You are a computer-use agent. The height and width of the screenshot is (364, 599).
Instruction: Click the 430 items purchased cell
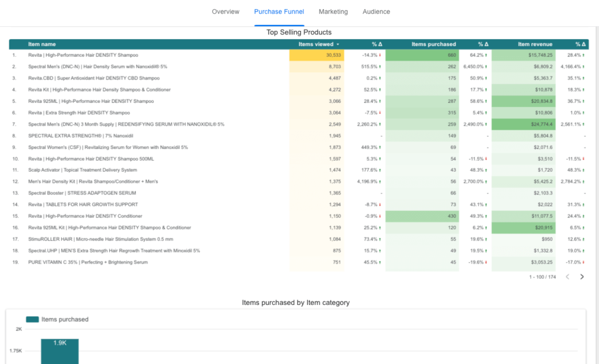pyautogui.click(x=422, y=216)
